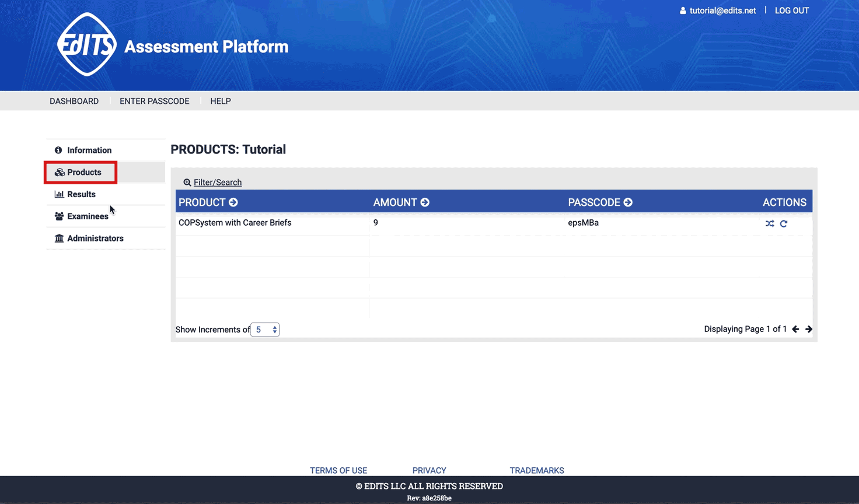Click the shuffle icon for COPSystem row
This screenshot has height=504, width=859.
click(770, 223)
